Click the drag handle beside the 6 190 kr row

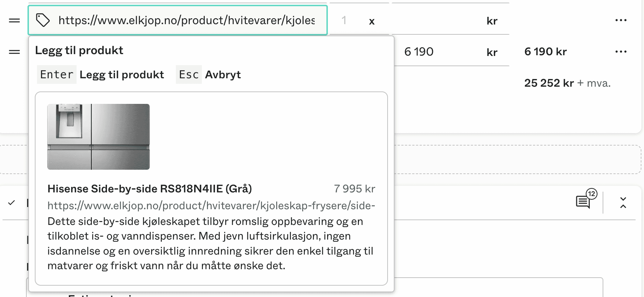[14, 52]
